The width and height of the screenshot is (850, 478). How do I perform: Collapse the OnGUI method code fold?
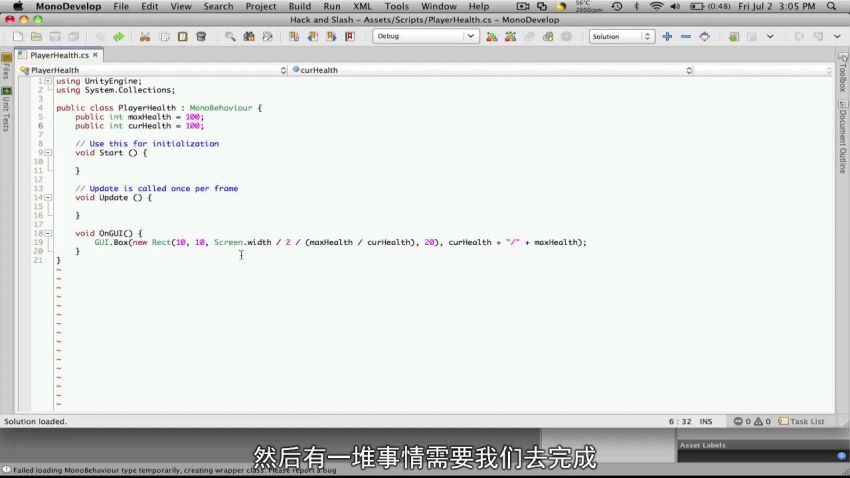coord(47,233)
